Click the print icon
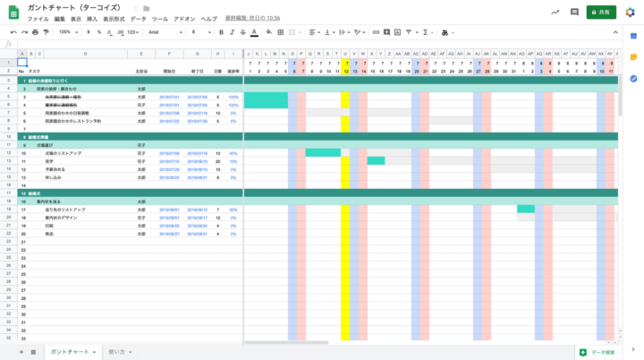 click(x=37, y=31)
